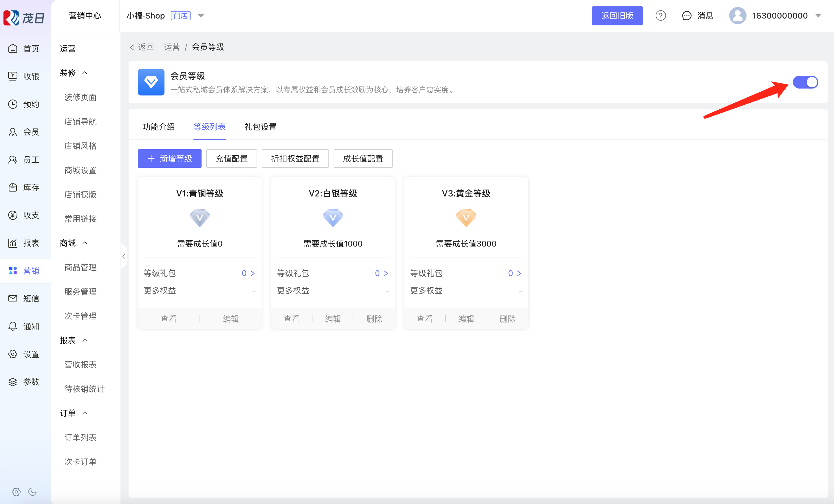Switch to dark mode moon icon
Image resolution: width=834 pixels, height=504 pixels.
pos(32,492)
